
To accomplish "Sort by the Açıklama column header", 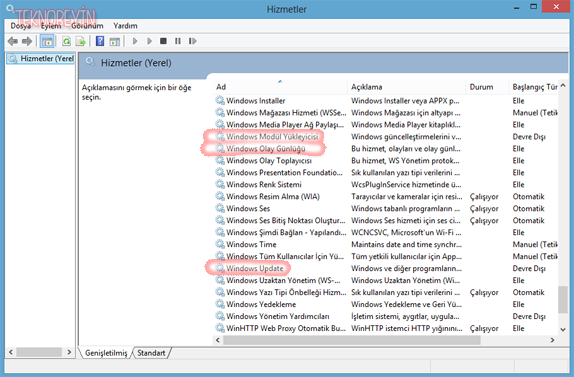I will point(406,87).
